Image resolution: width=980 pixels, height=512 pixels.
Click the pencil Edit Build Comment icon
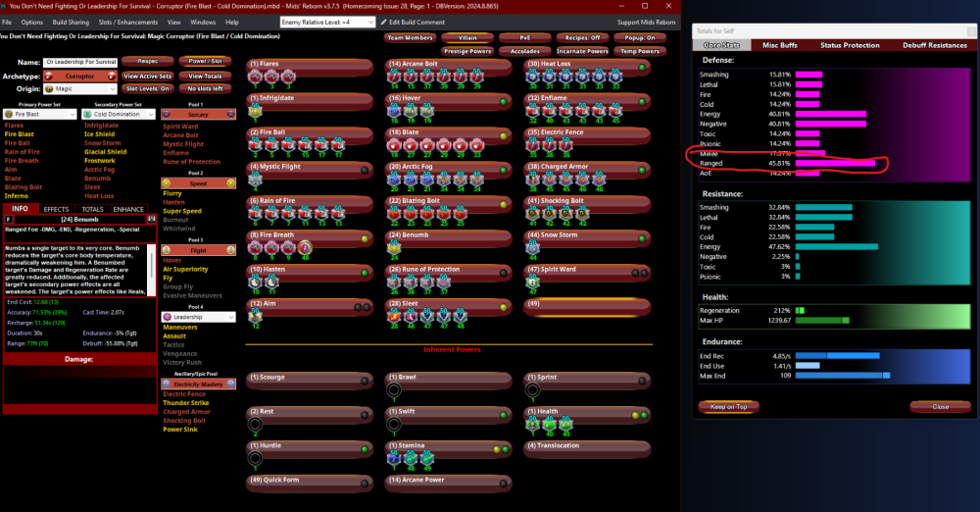tap(383, 22)
